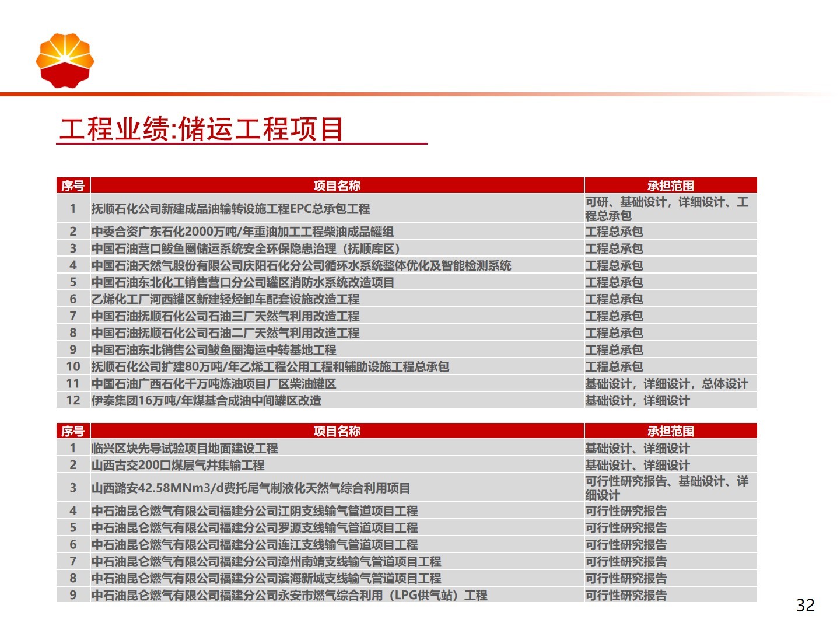840x630 pixels.
Task: Select 福建分公司滨海新城支线输气管道项目工程
Action: pos(266,579)
